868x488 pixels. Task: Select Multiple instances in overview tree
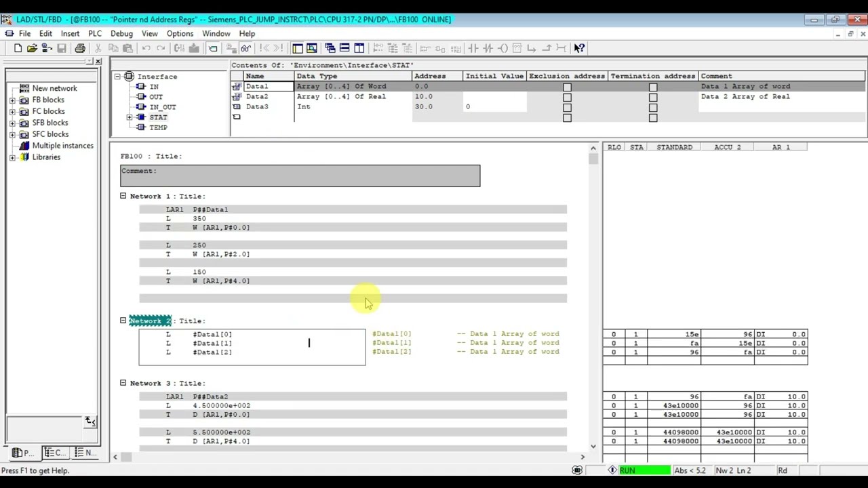(x=63, y=146)
